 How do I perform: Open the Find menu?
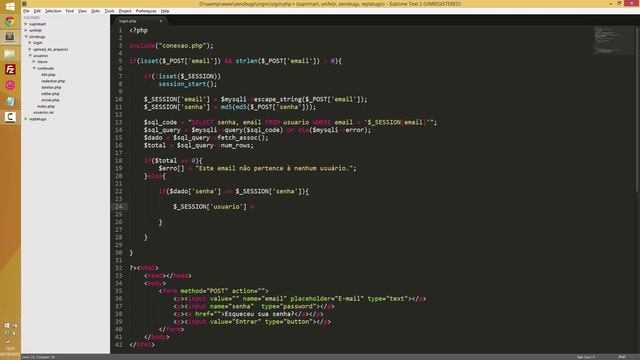tap(70, 11)
